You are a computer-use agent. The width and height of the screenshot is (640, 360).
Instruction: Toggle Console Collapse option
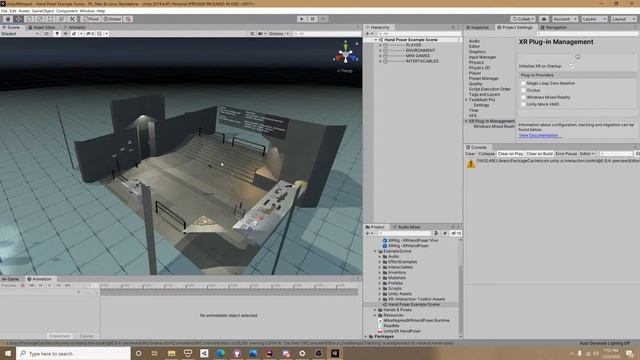(486, 154)
